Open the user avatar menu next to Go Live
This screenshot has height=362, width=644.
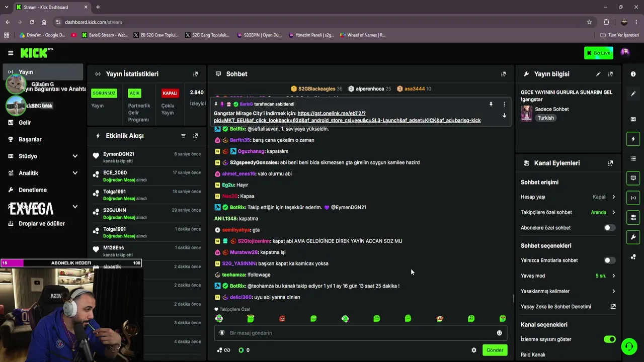[625, 52]
